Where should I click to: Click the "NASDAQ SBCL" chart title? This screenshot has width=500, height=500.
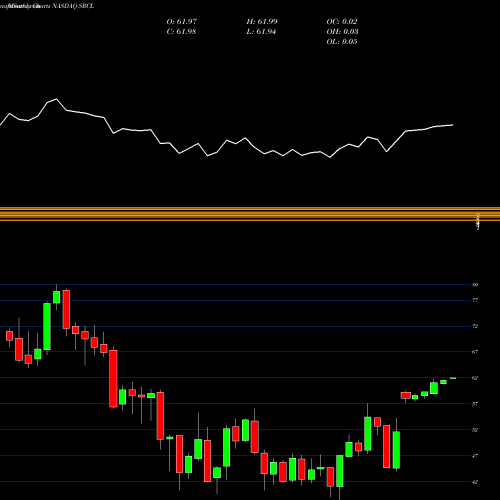(x=73, y=6)
